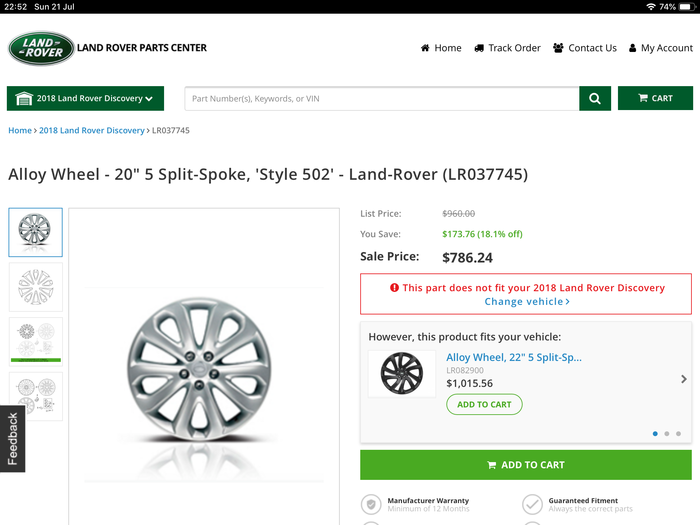Click LAND ROVER PARTS CENTER title text
Image resolution: width=700 pixels, height=525 pixels.
click(x=142, y=48)
